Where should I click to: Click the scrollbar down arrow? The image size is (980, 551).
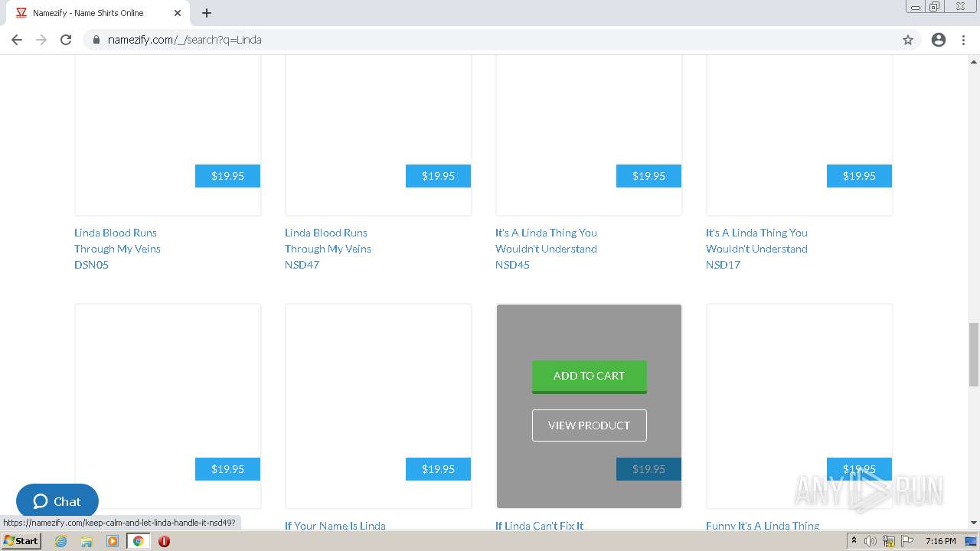(x=974, y=523)
